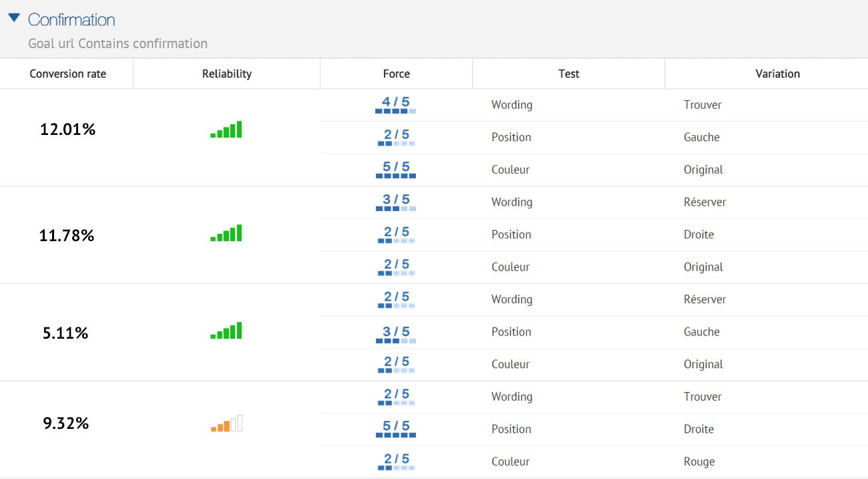The image size is (868, 479).
Task: Click orange reliability bars for 9.32% row
Action: point(226,424)
